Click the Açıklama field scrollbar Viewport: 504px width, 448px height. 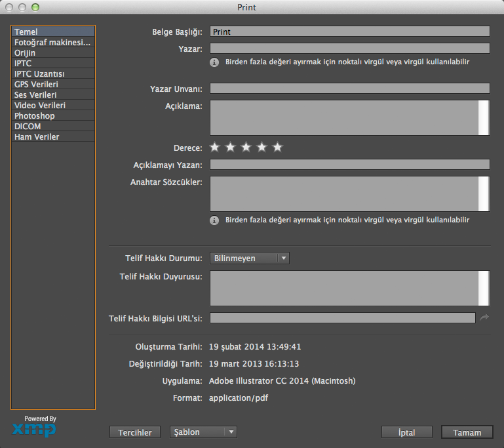(x=484, y=117)
